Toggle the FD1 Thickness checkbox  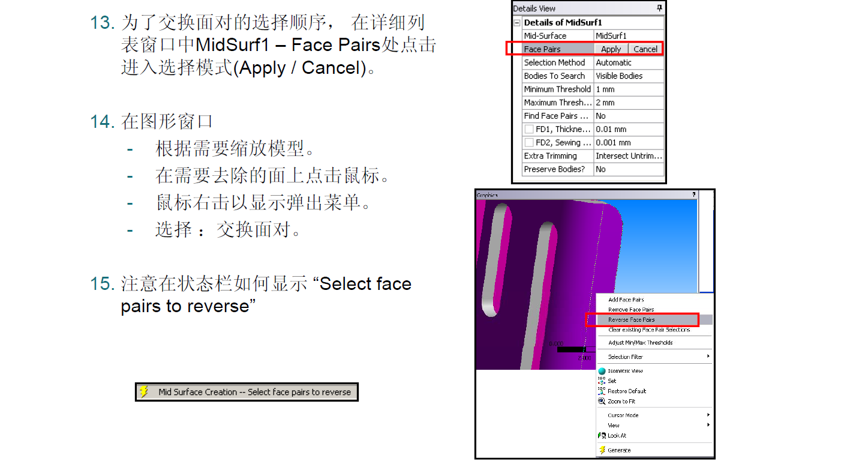529,129
